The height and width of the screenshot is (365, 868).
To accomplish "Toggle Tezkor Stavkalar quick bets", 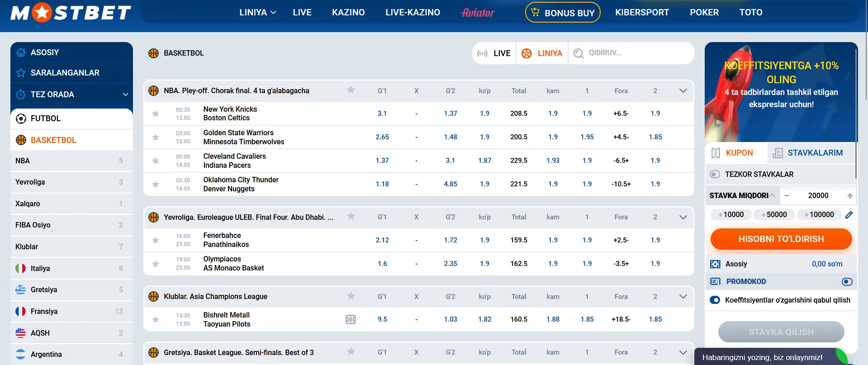I will (x=715, y=174).
